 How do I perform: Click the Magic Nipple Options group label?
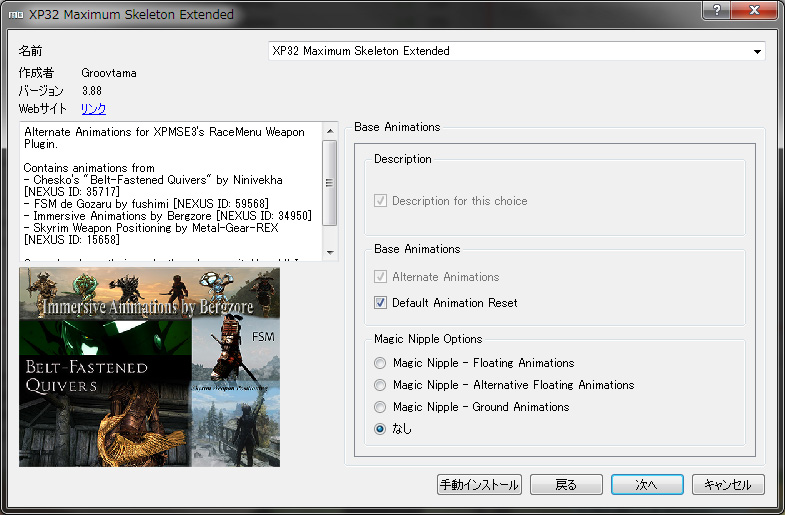coord(428,339)
